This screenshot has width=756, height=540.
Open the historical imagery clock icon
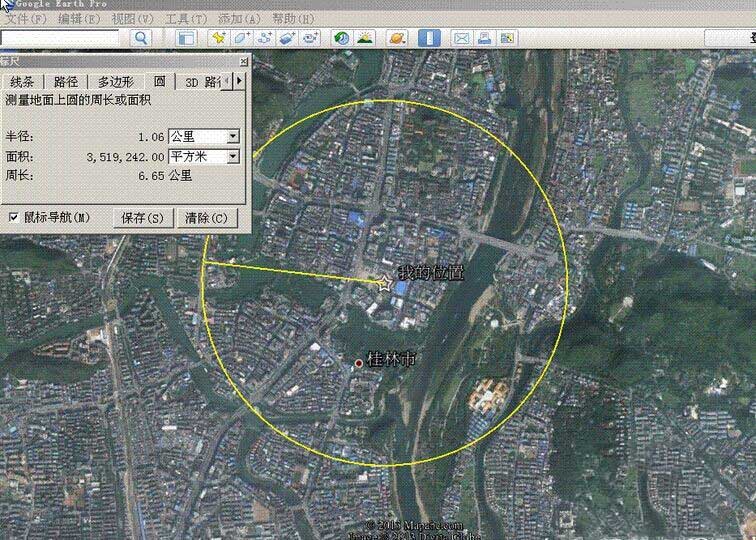tap(342, 38)
